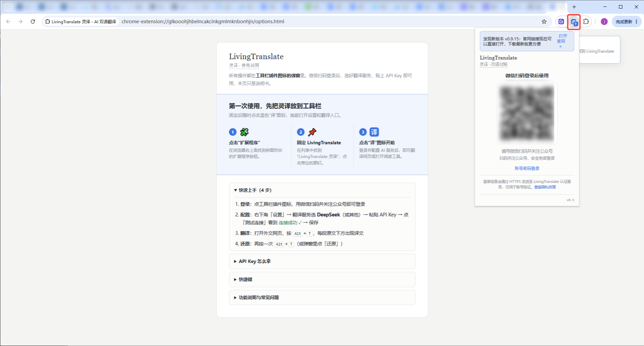Open the purple G extension icon
The width and height of the screenshot is (644, 346).
coord(561,22)
